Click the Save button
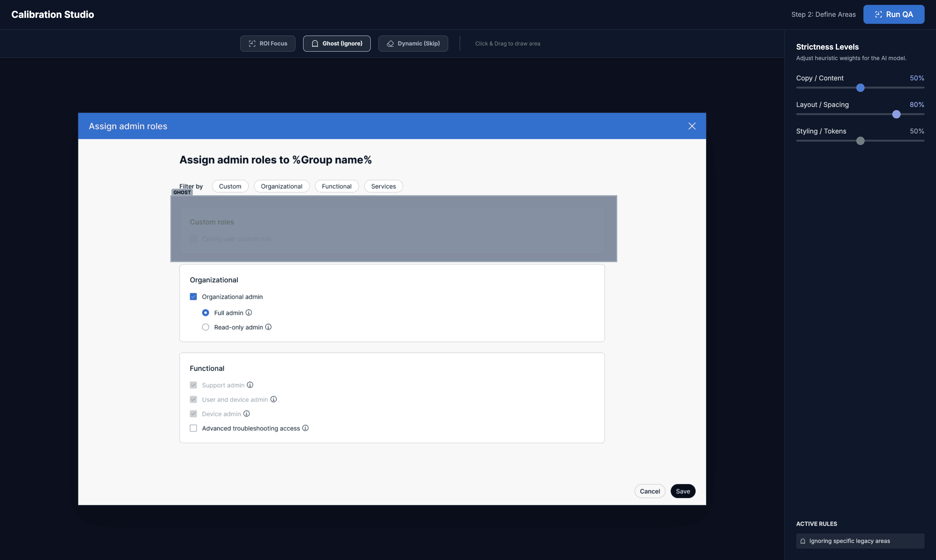The width and height of the screenshot is (936, 560). [682, 491]
